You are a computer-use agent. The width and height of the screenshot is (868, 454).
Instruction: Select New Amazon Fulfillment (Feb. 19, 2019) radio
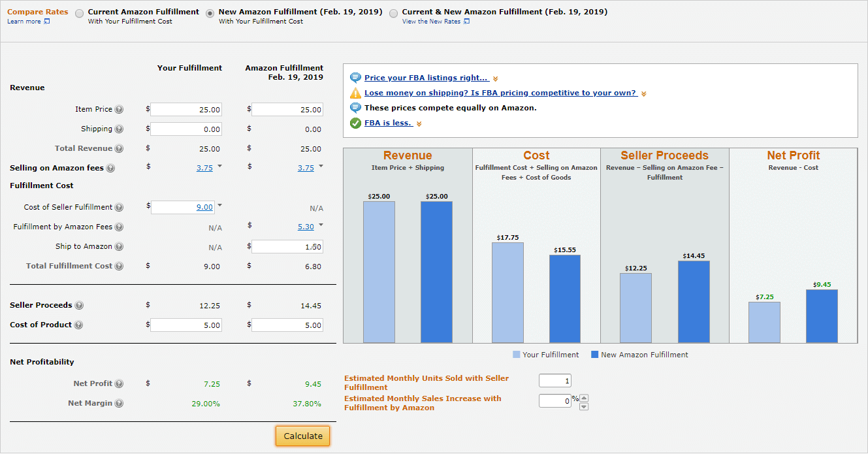[210, 13]
